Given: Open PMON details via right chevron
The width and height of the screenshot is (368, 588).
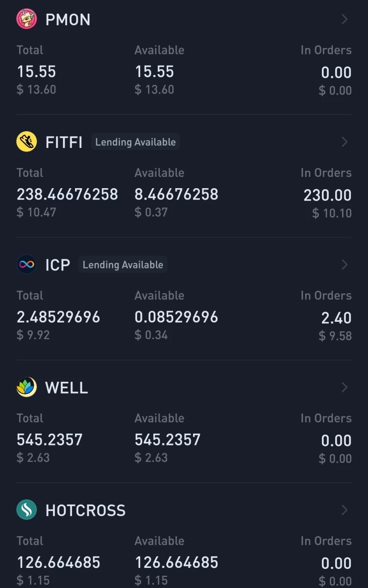Looking at the screenshot, I should 344,19.
